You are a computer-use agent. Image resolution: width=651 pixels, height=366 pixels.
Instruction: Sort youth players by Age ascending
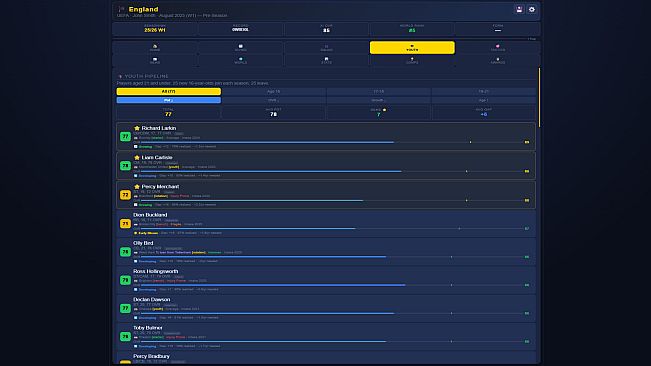point(484,100)
